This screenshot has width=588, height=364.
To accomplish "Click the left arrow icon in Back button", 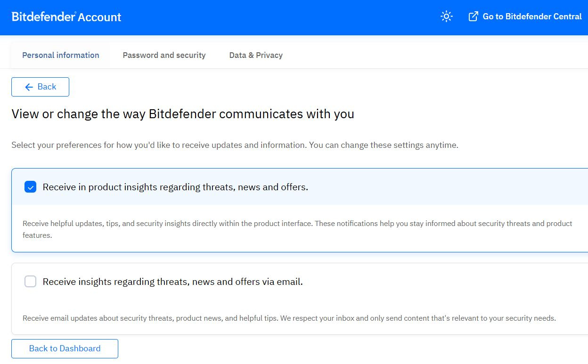I will pos(29,87).
